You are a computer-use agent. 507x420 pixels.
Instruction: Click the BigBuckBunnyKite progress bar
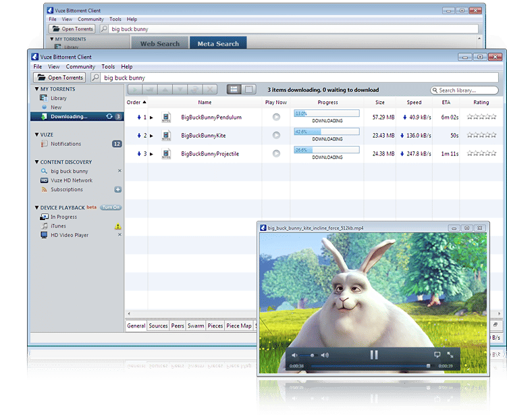click(327, 132)
